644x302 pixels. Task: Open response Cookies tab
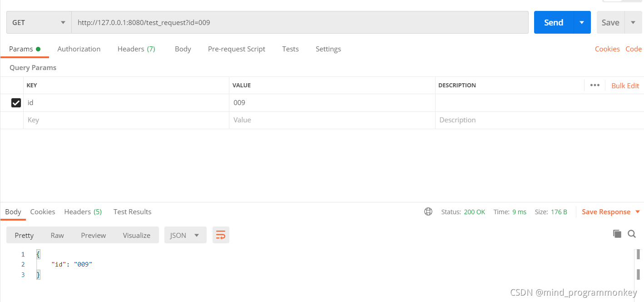[43, 212]
